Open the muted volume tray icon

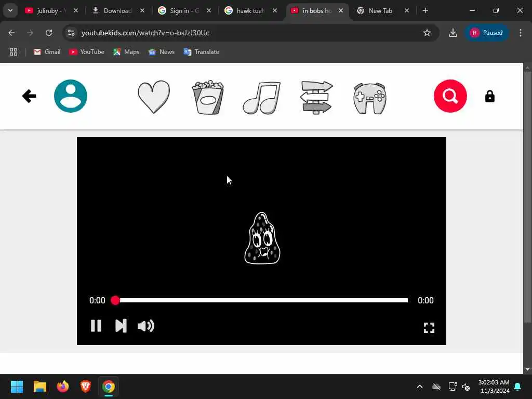pos(466,387)
